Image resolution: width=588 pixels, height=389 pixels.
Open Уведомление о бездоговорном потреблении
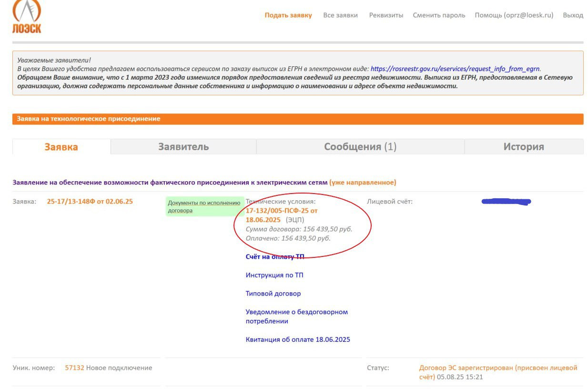pyautogui.click(x=296, y=317)
